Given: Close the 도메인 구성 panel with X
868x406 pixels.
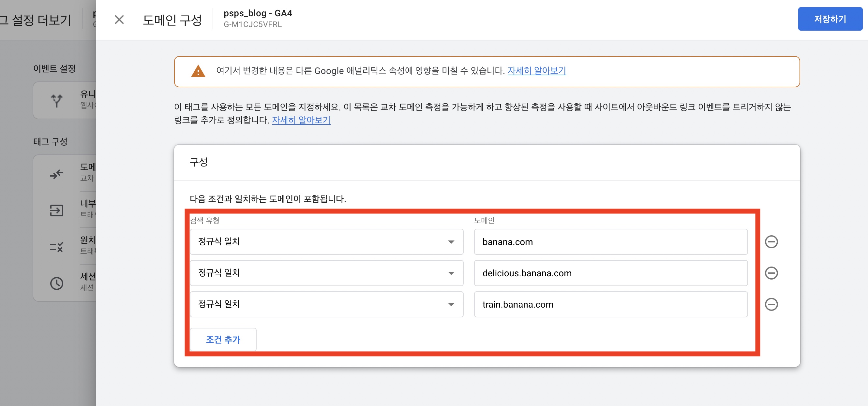Looking at the screenshot, I should (x=119, y=20).
